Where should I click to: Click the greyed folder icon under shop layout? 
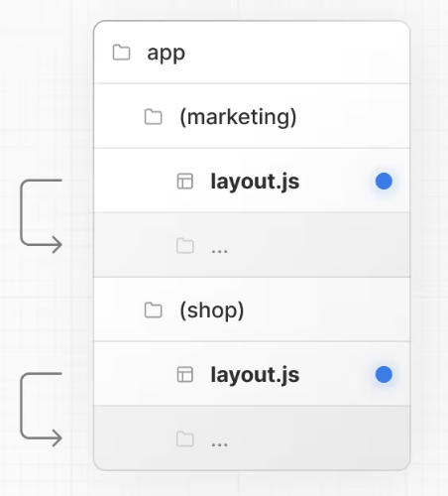(185, 439)
